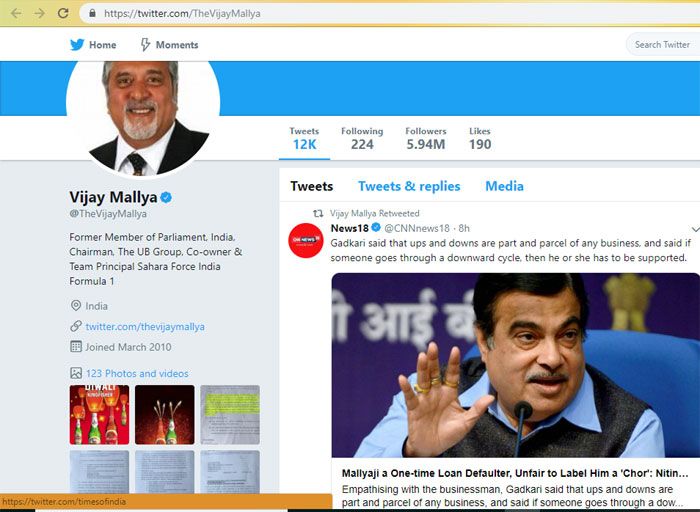Click the retweet icon above the News18 tweet
The image size is (700, 512).
(318, 213)
